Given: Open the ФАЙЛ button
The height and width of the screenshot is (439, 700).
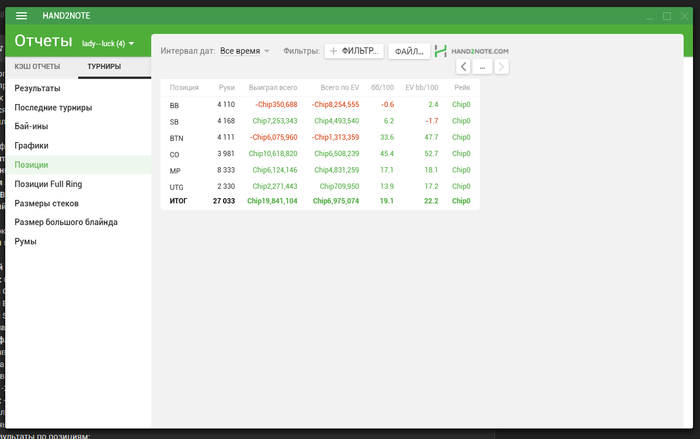Looking at the screenshot, I should (x=409, y=51).
